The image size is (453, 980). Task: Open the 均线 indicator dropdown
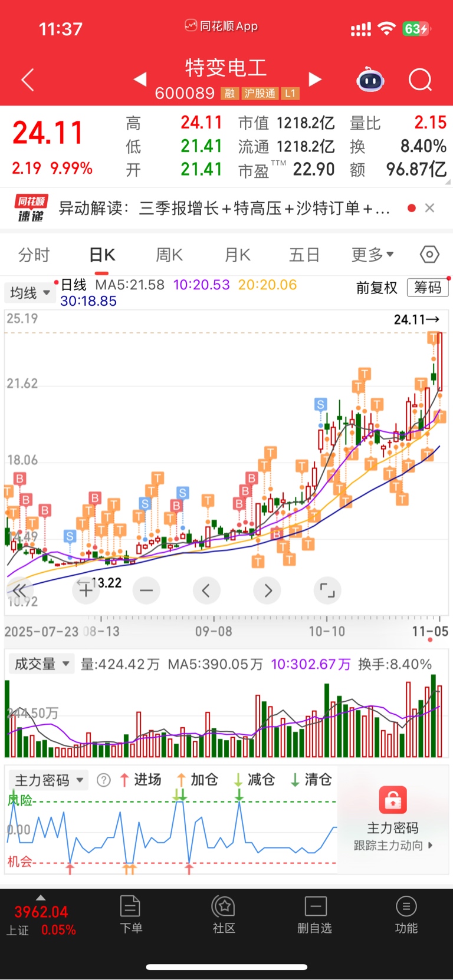(29, 293)
